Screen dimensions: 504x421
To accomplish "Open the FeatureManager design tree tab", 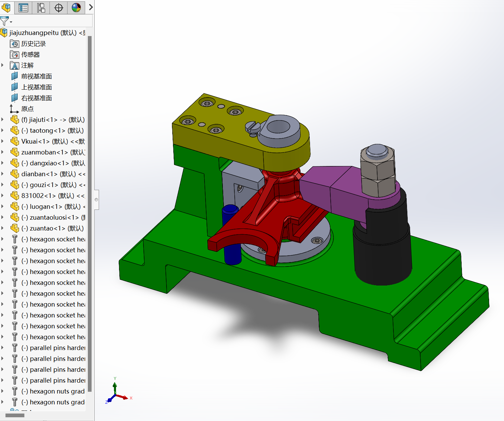I will point(6,7).
